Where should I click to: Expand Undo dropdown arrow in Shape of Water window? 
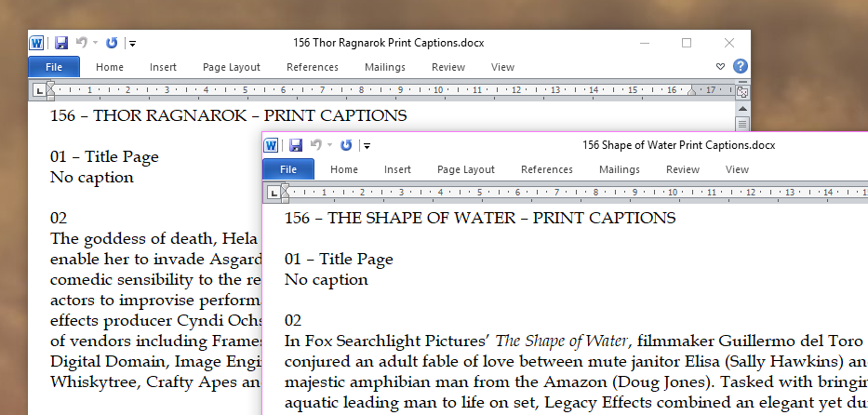click(x=330, y=145)
